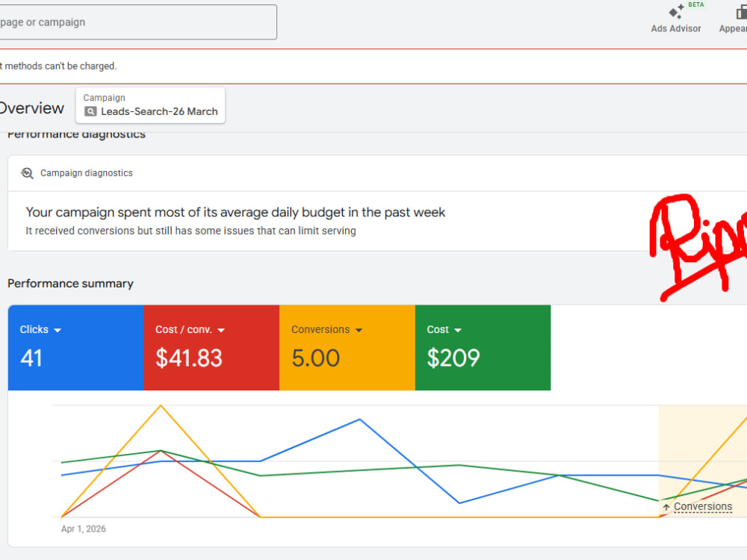
Task: Expand the Conversions metric dropdown arrow
Action: pyautogui.click(x=359, y=330)
